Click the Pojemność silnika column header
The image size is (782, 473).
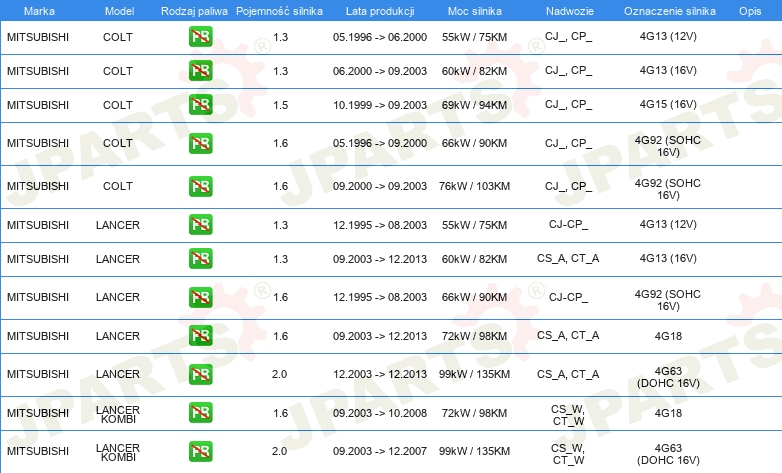pyautogui.click(x=279, y=11)
